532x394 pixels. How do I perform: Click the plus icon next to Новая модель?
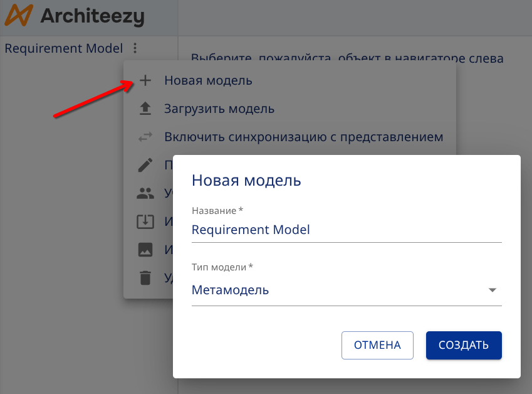coord(145,80)
